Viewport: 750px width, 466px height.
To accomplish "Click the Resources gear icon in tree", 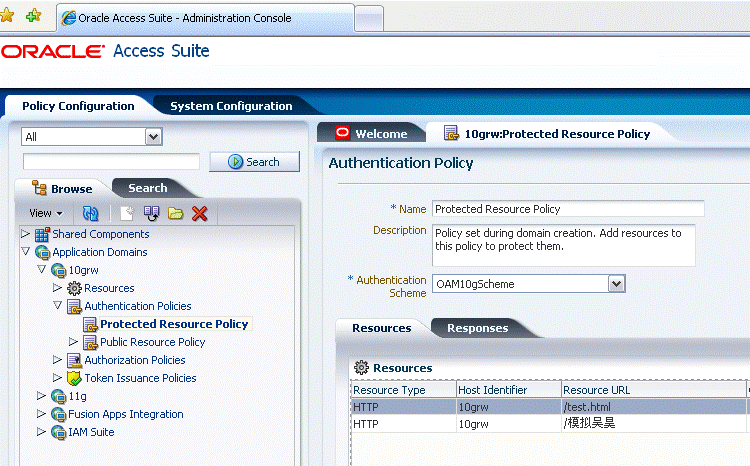I will (x=74, y=288).
